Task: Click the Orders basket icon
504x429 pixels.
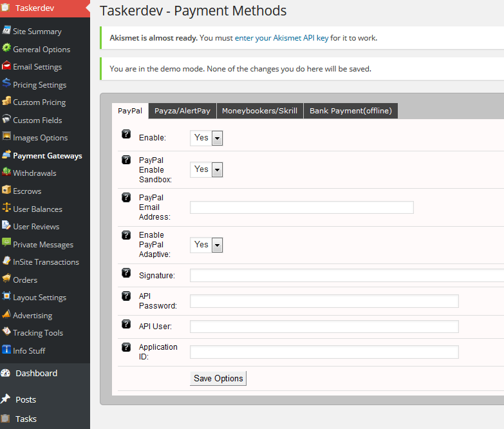Action: [6, 278]
